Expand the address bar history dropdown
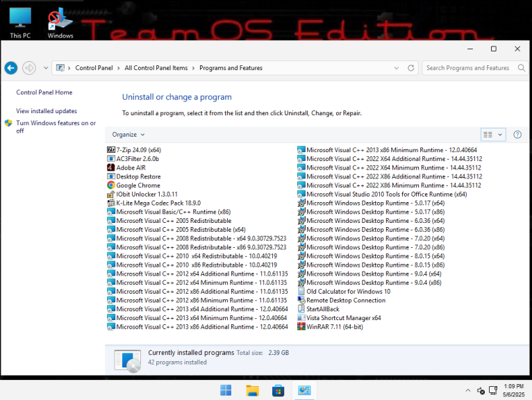 point(397,68)
